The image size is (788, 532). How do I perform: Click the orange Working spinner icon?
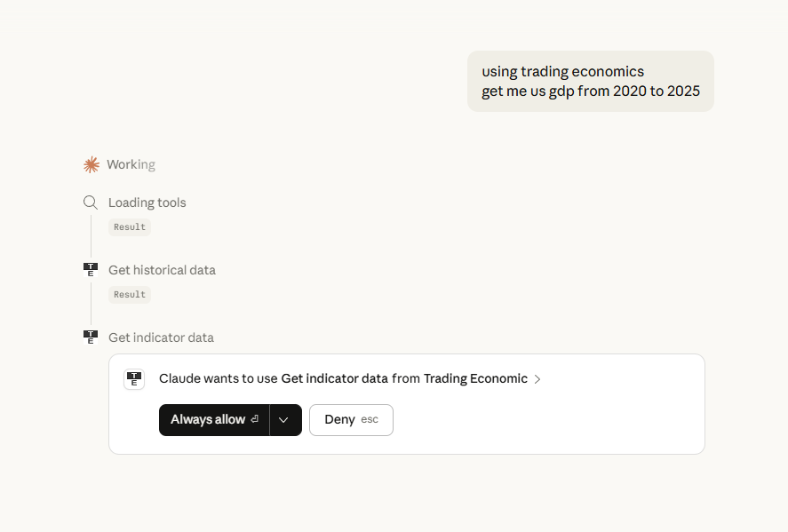point(92,164)
